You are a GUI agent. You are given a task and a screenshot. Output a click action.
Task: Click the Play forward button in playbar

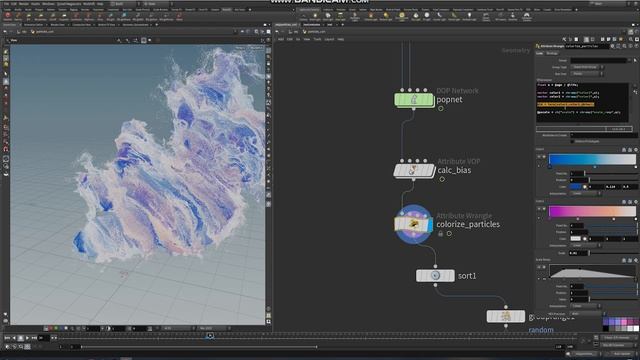coord(27,338)
